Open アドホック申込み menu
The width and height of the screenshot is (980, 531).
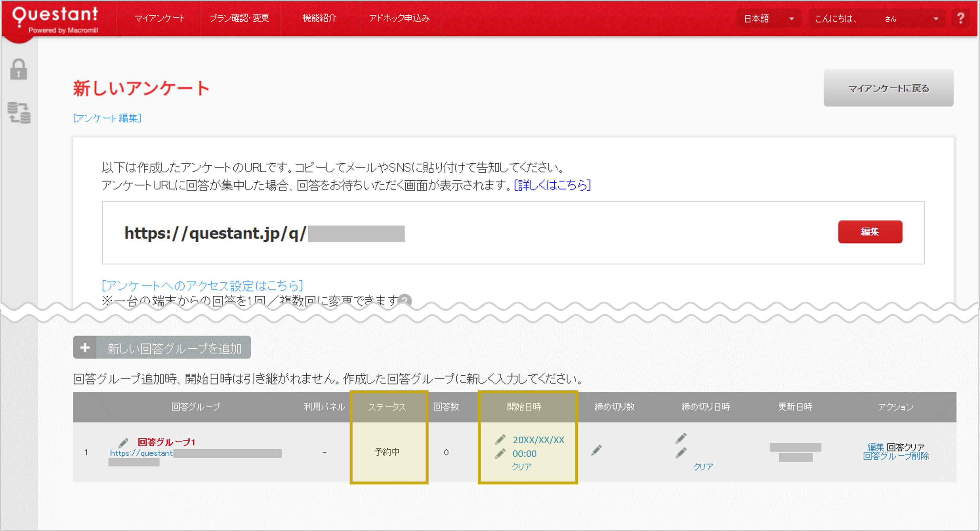click(x=399, y=18)
